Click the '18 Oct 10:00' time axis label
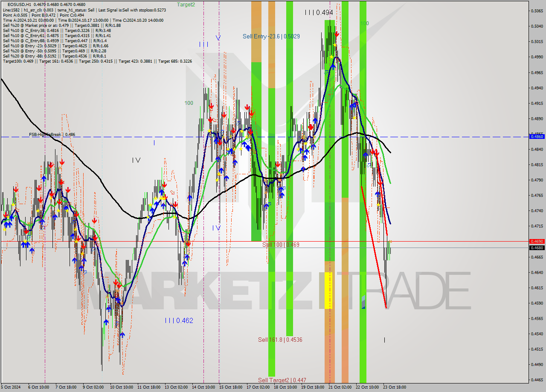Viewport: 546px width, 392px height. tap(285, 387)
